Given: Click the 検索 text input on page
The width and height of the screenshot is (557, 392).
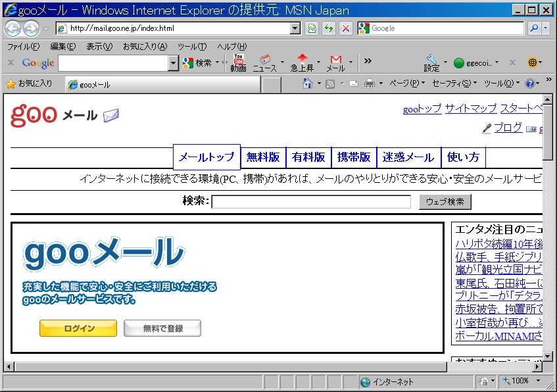Looking at the screenshot, I should (311, 201).
